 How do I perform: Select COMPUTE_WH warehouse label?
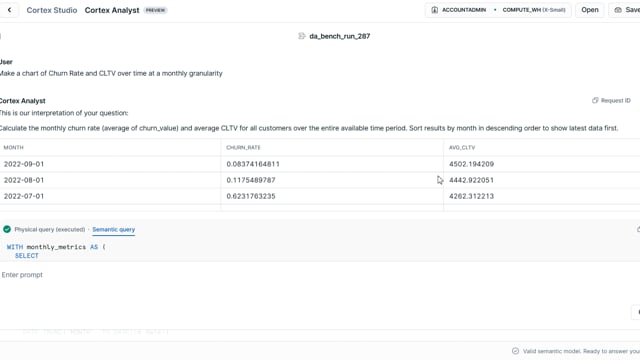coord(533,10)
